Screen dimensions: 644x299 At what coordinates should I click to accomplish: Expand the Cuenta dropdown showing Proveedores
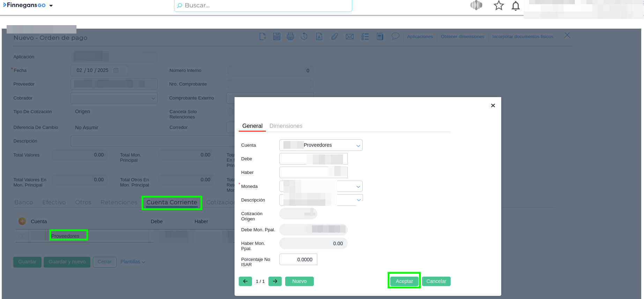click(x=358, y=145)
